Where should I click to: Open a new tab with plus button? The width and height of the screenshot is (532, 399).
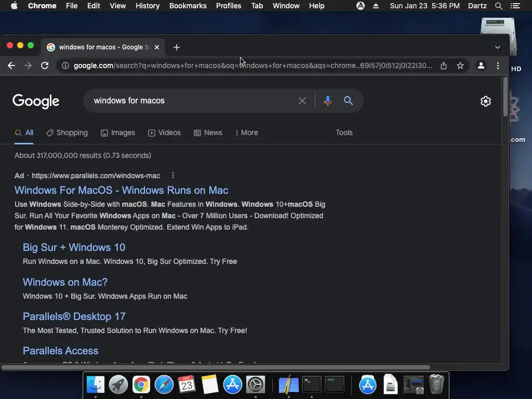point(177,47)
